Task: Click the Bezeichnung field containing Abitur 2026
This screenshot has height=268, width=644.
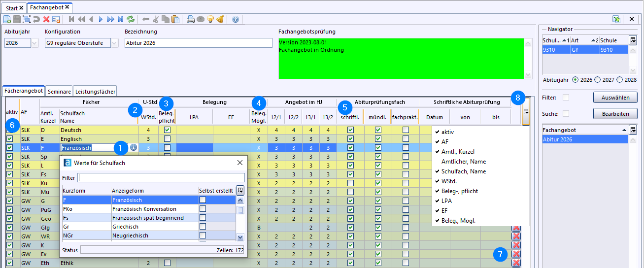Action: click(x=199, y=43)
